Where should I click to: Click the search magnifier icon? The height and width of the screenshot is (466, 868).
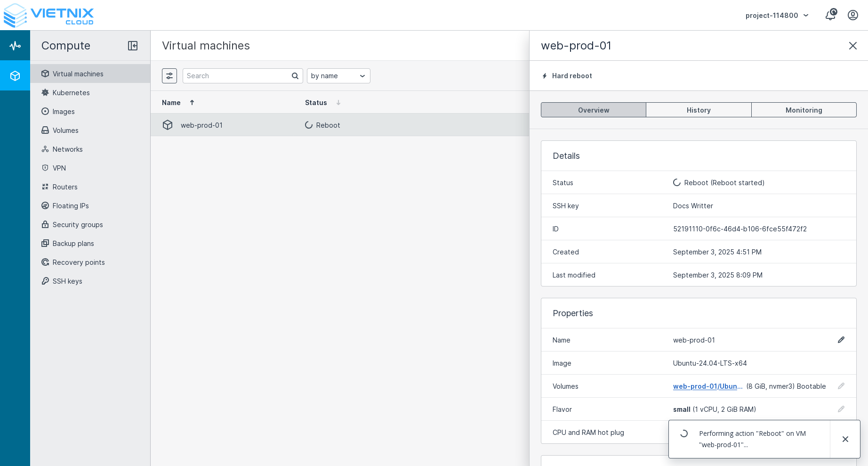click(295, 76)
